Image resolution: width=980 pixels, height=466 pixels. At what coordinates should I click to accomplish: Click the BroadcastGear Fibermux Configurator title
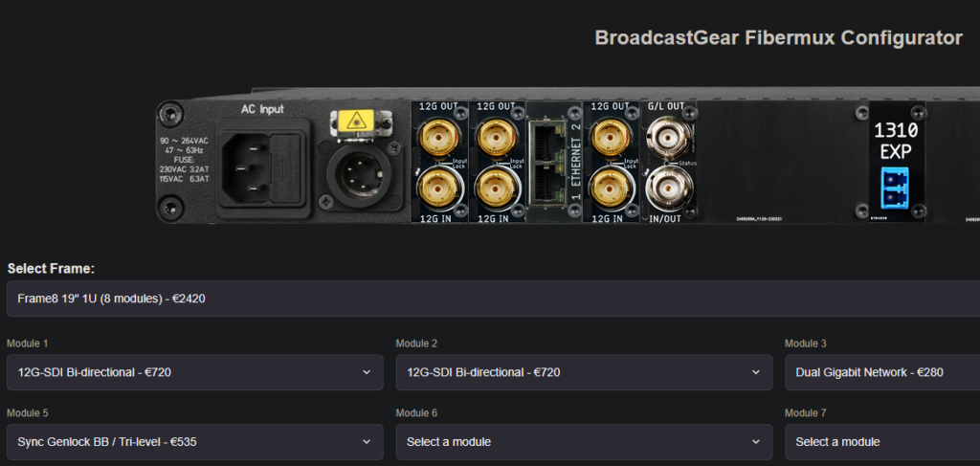tap(778, 38)
